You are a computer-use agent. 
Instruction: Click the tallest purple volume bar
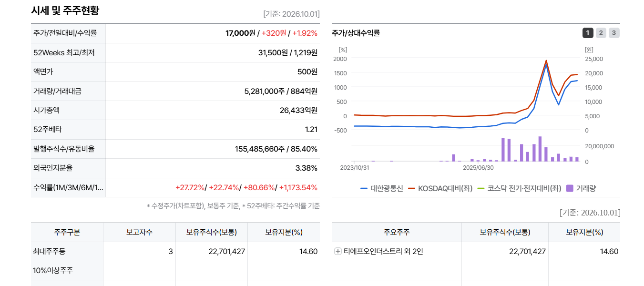coord(540,149)
